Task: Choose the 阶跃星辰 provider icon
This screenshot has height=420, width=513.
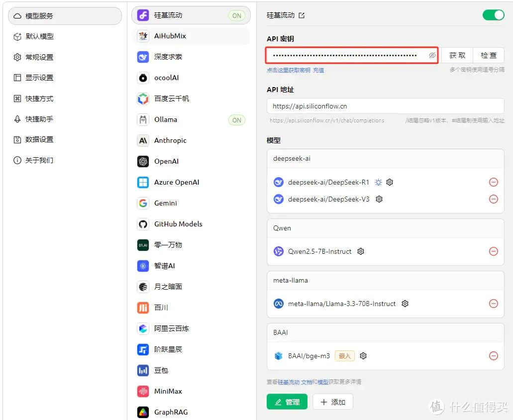Action: (x=143, y=349)
